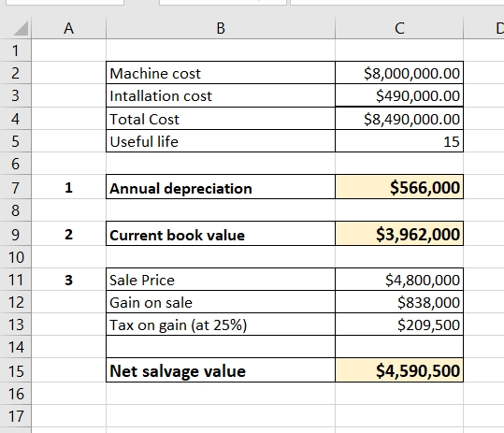Click the Select All corner triangle

(22, 28)
